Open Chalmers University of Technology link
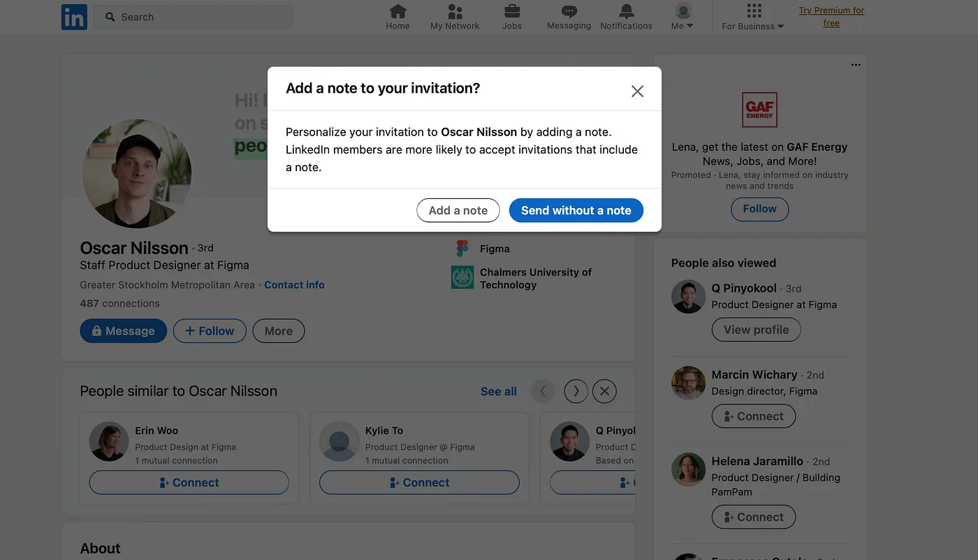Viewport: 978px width, 560px height. coord(536,278)
